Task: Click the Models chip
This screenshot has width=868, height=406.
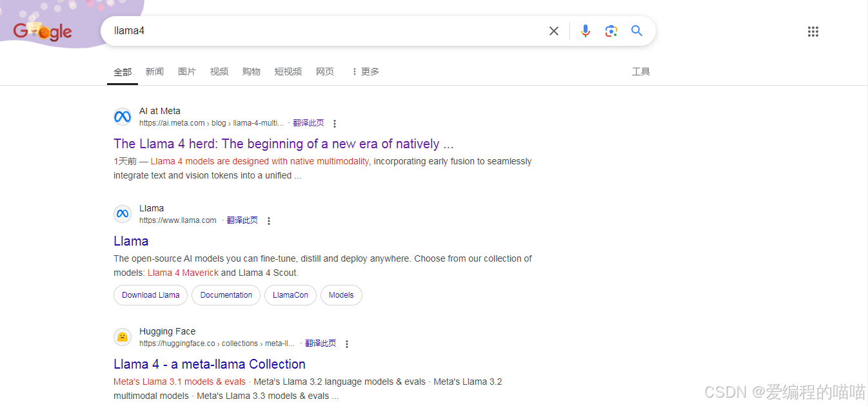Action: 341,295
